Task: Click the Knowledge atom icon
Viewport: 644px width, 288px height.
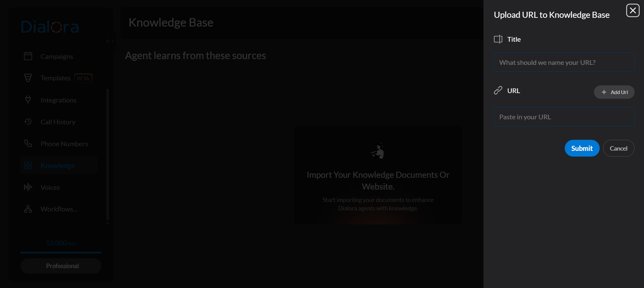Action: click(28, 165)
